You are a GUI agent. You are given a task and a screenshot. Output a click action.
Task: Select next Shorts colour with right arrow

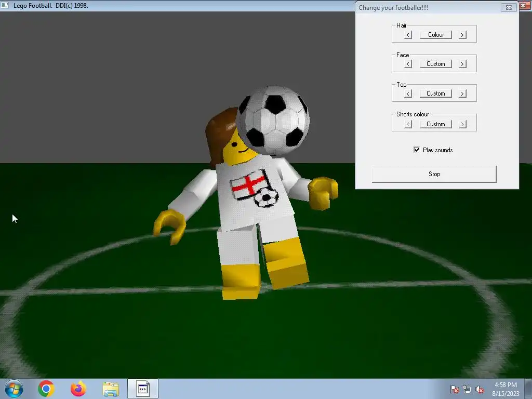[462, 124]
